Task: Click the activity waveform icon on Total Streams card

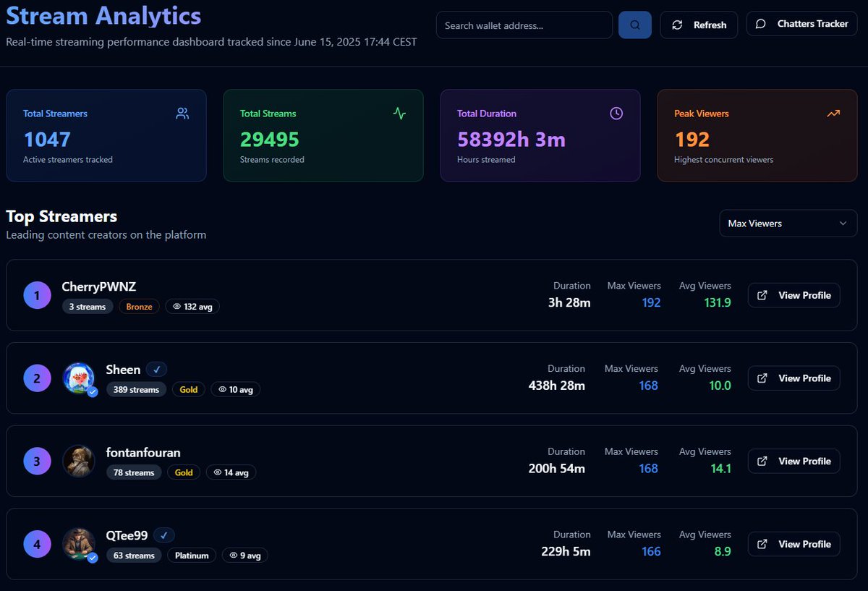Action: coord(399,114)
